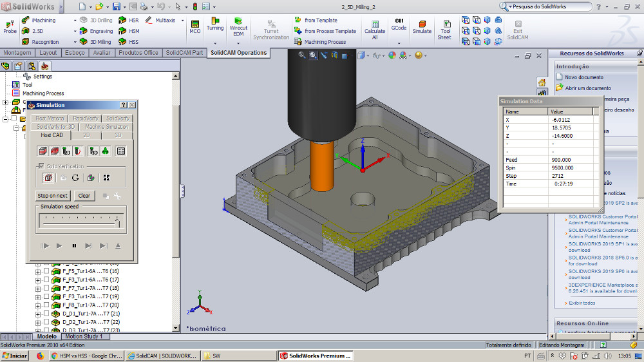Check the F_F7_Tur1-7A T7 (18) operation box

(46, 288)
